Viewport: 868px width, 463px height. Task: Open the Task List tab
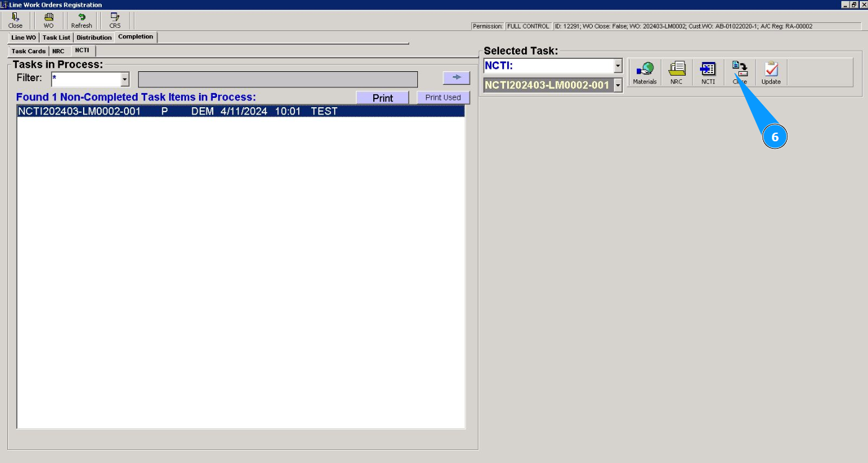coord(56,38)
